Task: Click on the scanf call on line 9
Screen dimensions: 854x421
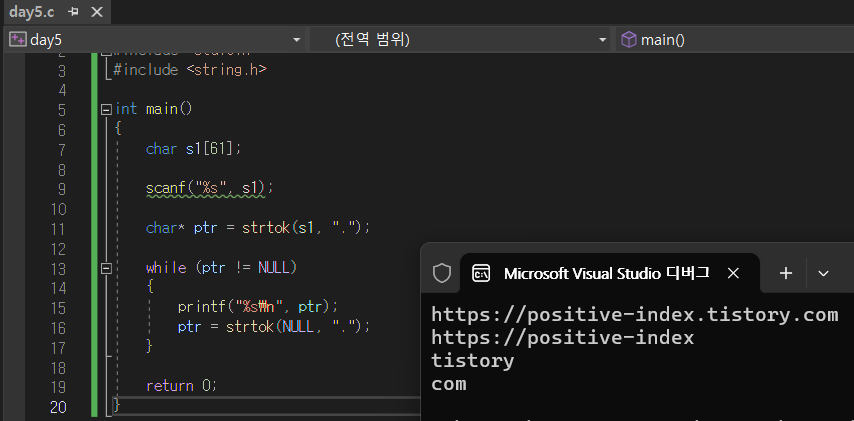Action: [x=209, y=188]
